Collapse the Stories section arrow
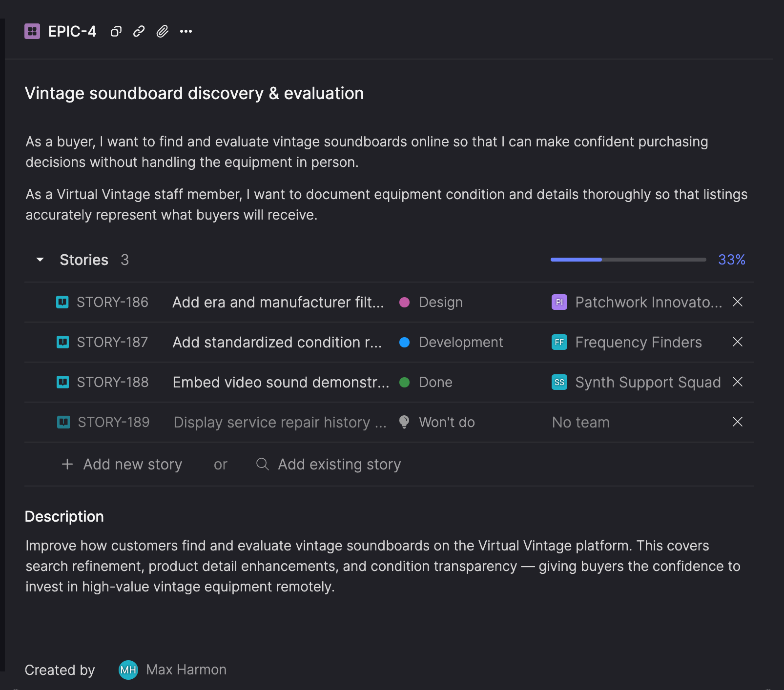The height and width of the screenshot is (690, 784). point(41,260)
